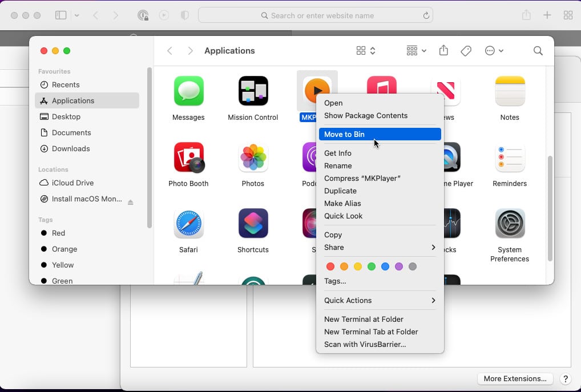Go back in Finder navigation
This screenshot has width=581, height=392.
(x=170, y=51)
